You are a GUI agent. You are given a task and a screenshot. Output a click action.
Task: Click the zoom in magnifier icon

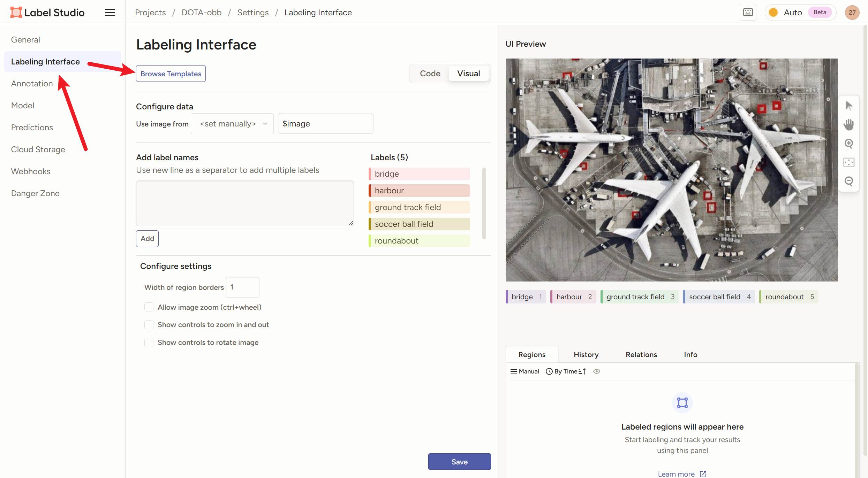pos(849,143)
